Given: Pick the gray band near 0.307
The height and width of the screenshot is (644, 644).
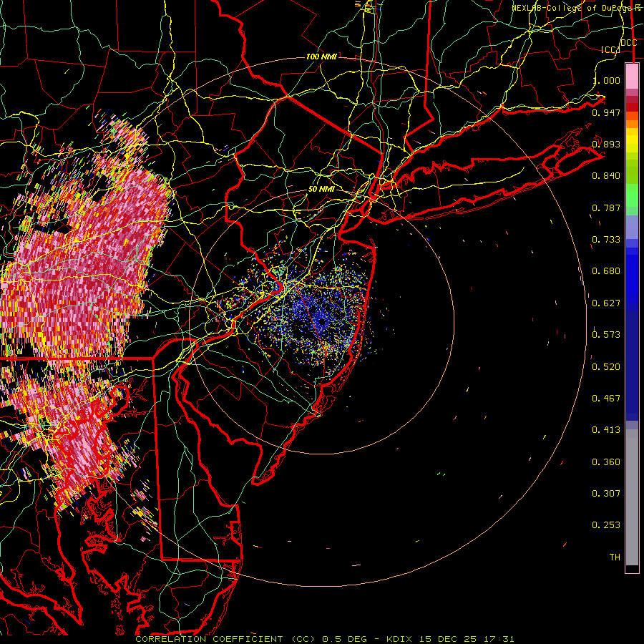Looking at the screenshot, I should pyautogui.click(x=632, y=497).
